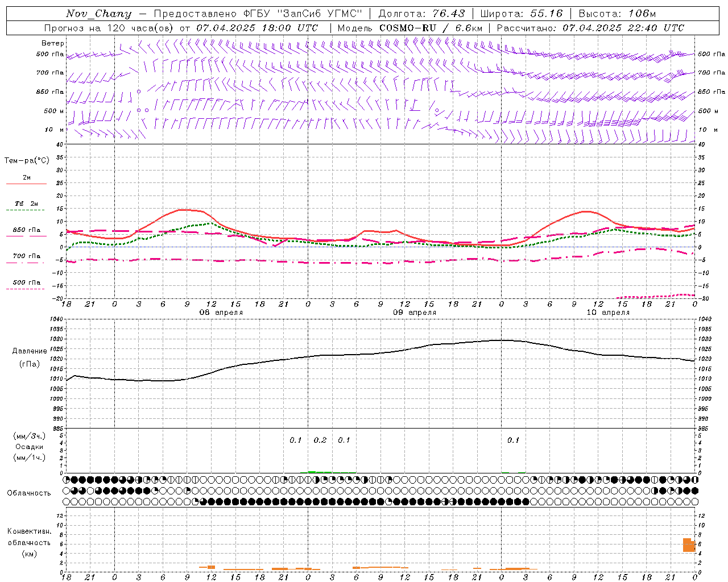
Task: Click the "Ветер" wind panel label
Action: 53,43
